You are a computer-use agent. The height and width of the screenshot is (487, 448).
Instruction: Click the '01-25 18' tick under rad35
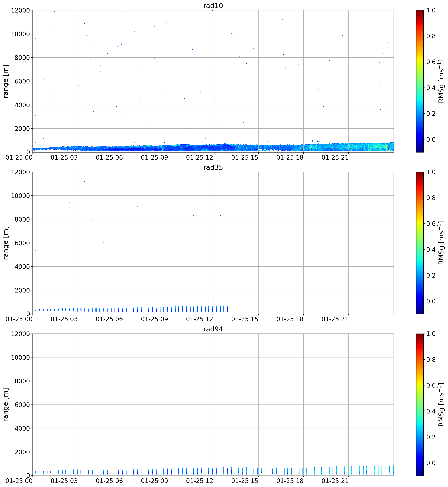[x=290, y=319]
